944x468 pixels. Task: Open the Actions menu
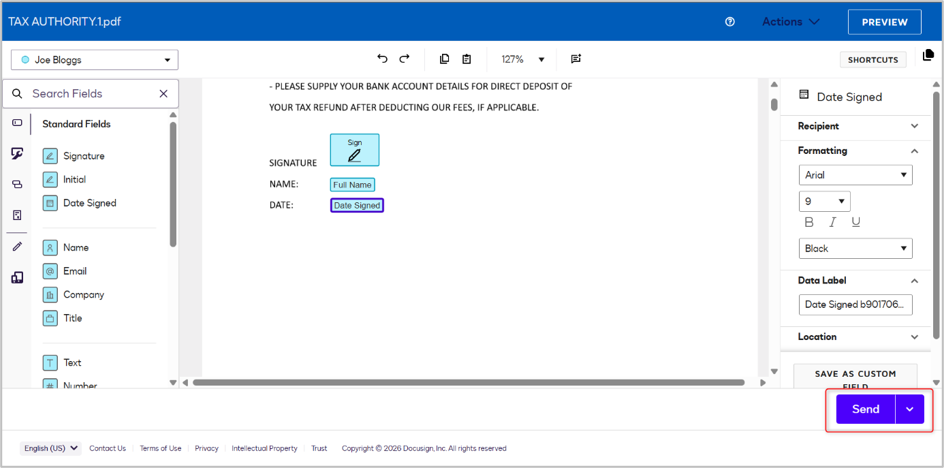790,22
